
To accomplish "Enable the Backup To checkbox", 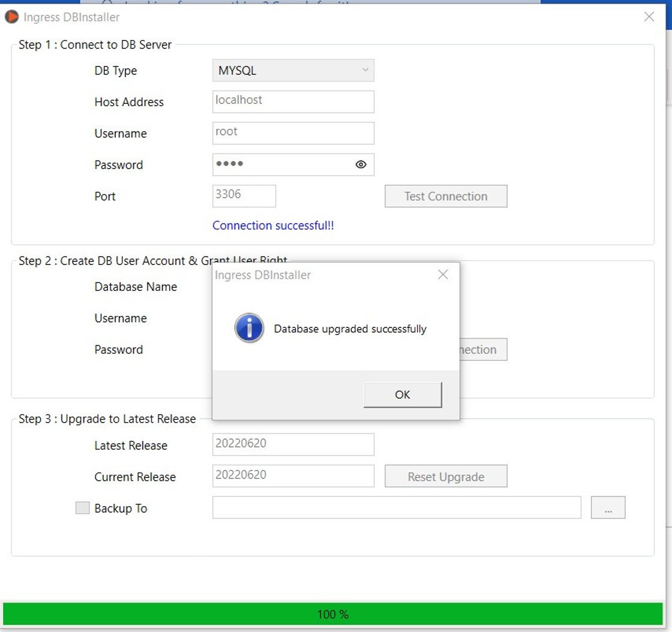I will pos(82,508).
